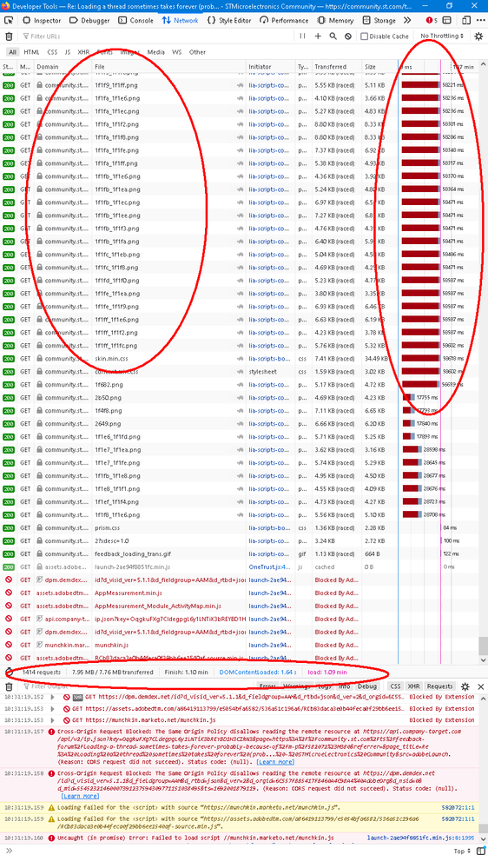The width and height of the screenshot is (488, 868).
Task: Toggle the Info console filter
Action: [x=345, y=686]
